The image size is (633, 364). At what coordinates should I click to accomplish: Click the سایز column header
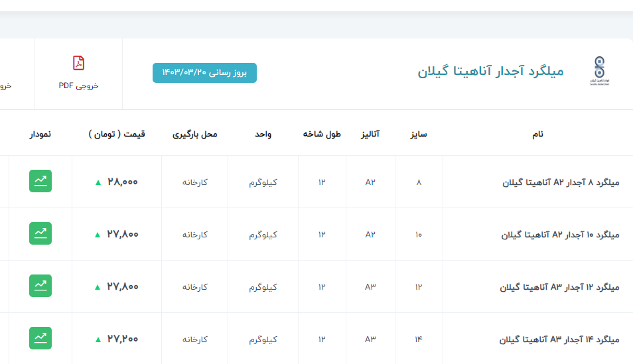coord(418,134)
